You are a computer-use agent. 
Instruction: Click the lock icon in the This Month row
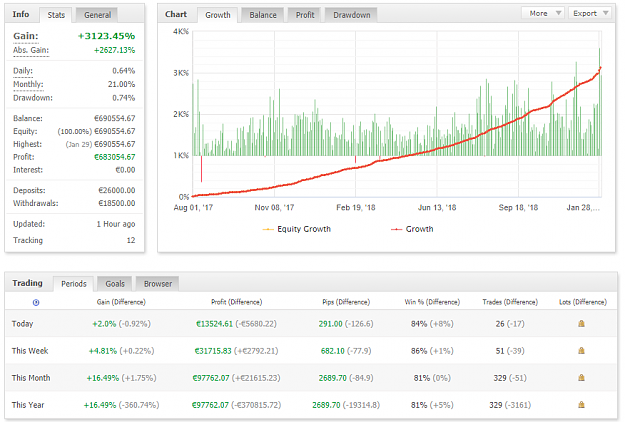(582, 377)
